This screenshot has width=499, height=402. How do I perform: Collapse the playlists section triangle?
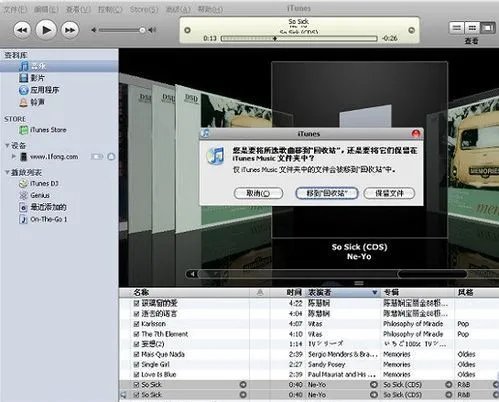tap(7, 172)
